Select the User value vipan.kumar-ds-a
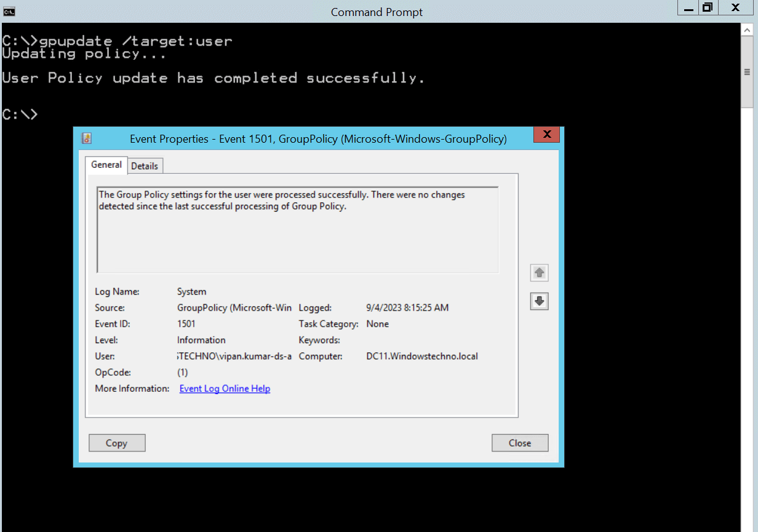The height and width of the screenshot is (532, 758). pos(234,356)
